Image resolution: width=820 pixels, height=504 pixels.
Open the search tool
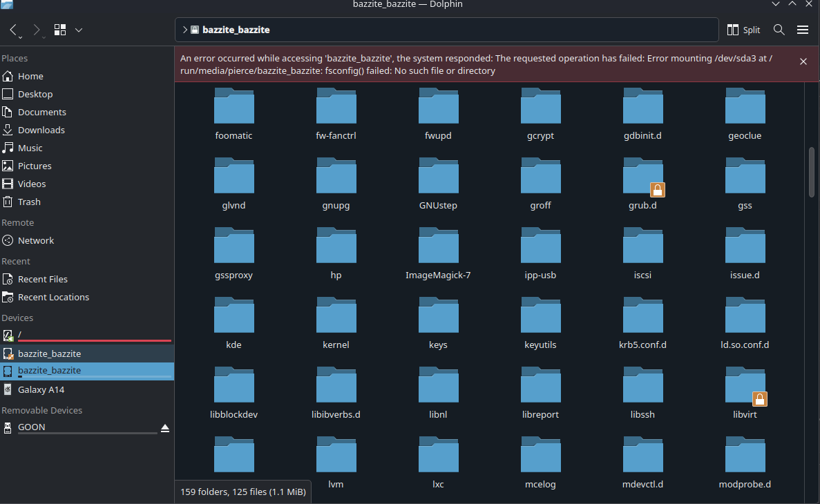point(779,30)
